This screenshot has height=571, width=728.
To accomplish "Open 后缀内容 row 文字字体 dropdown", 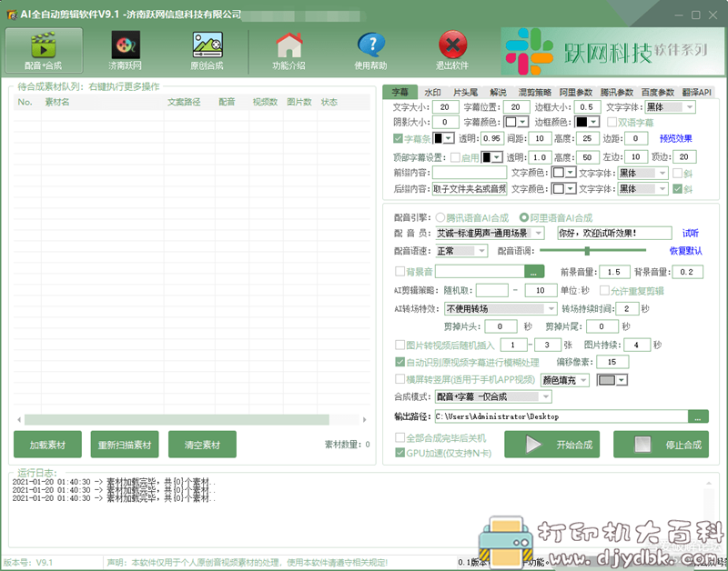I will click(x=642, y=189).
